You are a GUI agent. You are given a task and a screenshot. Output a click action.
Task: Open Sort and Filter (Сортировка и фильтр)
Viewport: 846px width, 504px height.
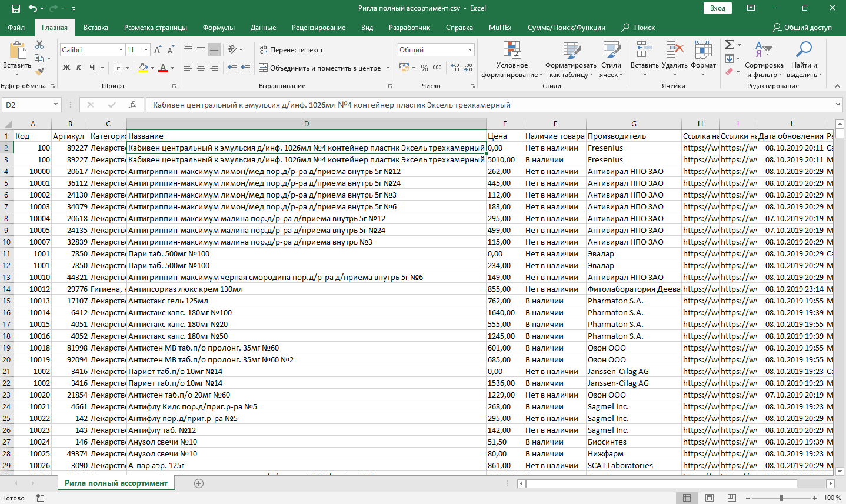[764, 59]
